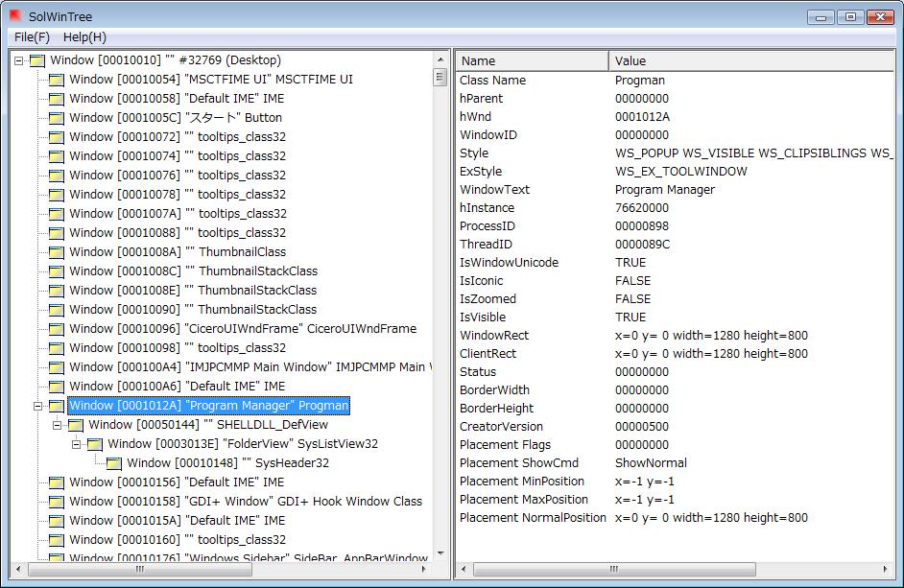
Task: Click the folder icon for Window [00010074] tooltips_class32
Action: point(57,156)
